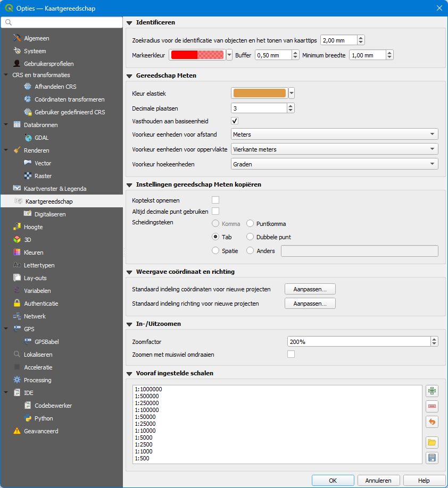Enable the Koptekst opnemen checkbox
The image size is (448, 488).
[x=215, y=200]
